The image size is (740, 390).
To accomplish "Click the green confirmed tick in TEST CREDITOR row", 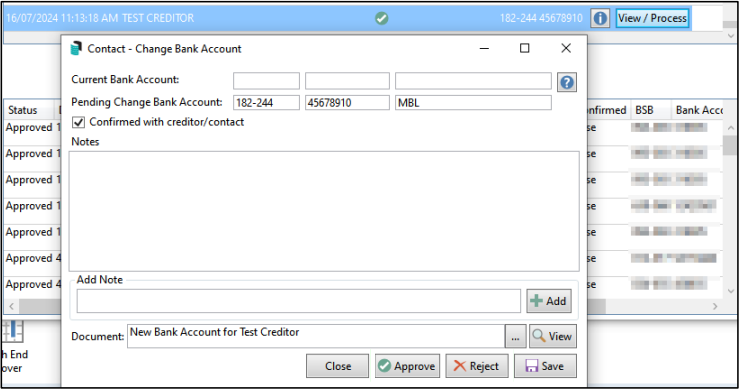I will tap(381, 18).
